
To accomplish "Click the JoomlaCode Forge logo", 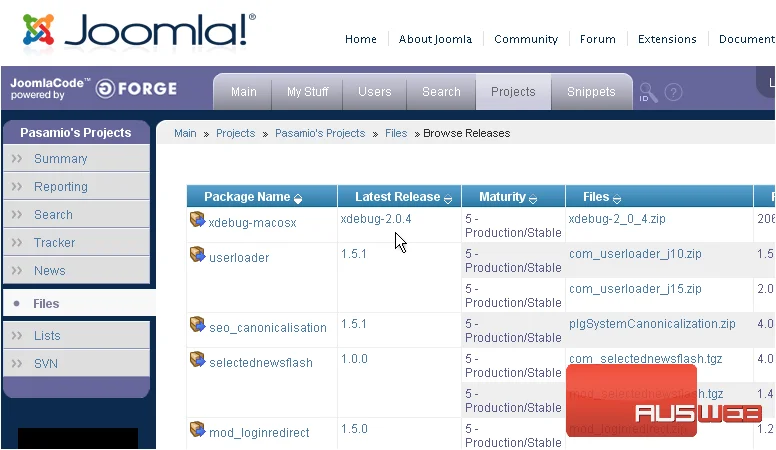I will tap(94, 89).
